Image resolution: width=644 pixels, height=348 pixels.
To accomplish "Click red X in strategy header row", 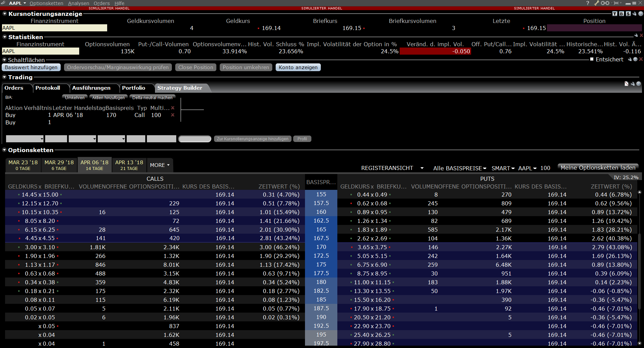I will tap(173, 108).
